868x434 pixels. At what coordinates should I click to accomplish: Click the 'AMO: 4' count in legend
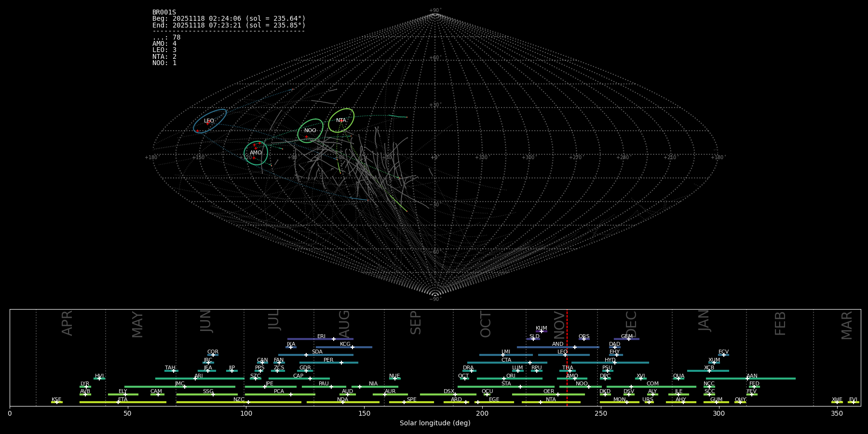pos(164,44)
